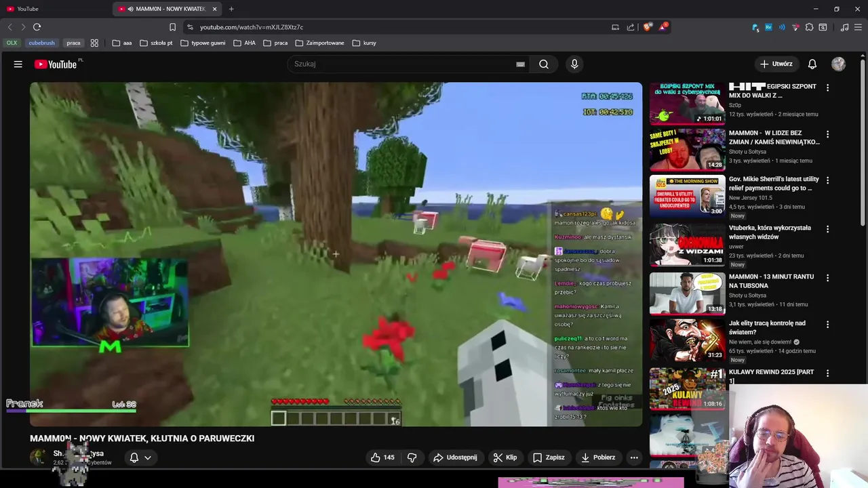This screenshot has height=488, width=868.
Task: Click the Klip scissors button
Action: point(505,457)
